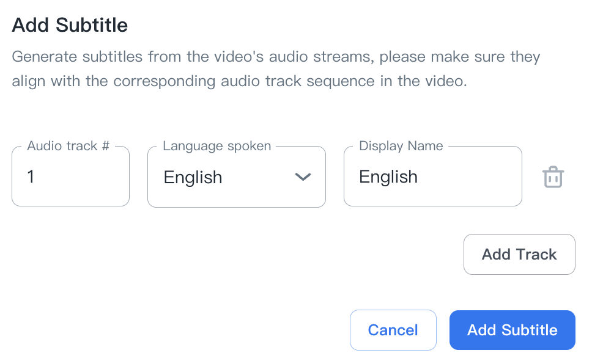Viewport: 592px width, 364px height.
Task: Focus the Audio track # field
Action: coord(70,177)
